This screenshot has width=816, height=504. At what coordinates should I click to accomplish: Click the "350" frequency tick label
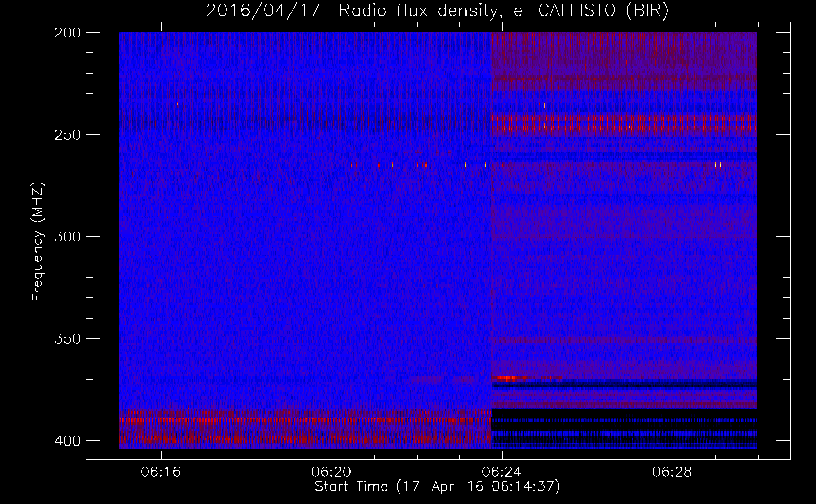point(67,338)
